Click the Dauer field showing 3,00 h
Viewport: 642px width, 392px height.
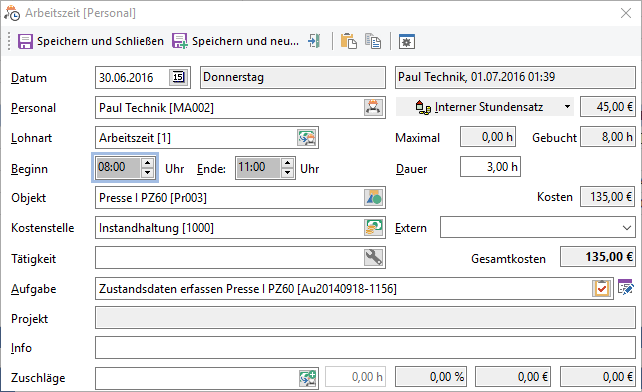(x=490, y=167)
